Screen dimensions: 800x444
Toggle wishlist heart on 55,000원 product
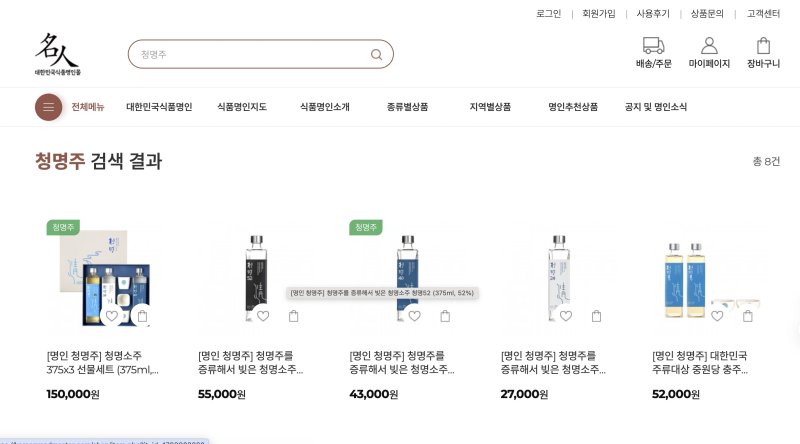(263, 316)
